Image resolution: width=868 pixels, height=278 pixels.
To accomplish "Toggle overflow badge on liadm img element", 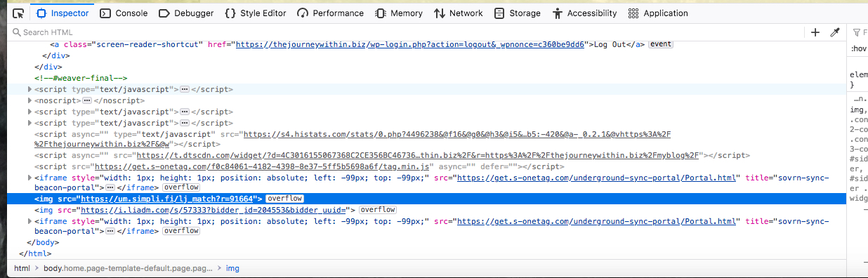I will pos(378,210).
